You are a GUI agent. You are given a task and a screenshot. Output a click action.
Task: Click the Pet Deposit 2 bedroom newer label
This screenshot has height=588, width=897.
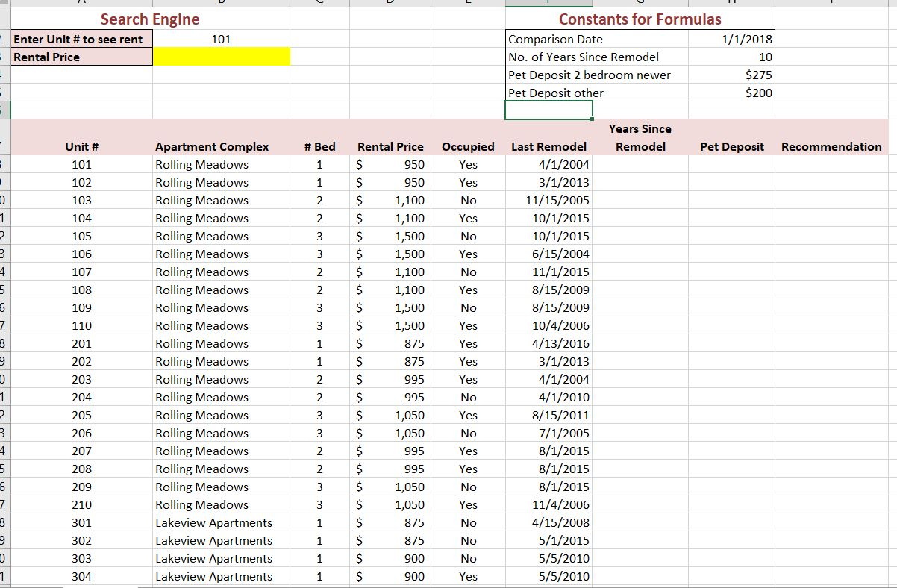pos(589,75)
